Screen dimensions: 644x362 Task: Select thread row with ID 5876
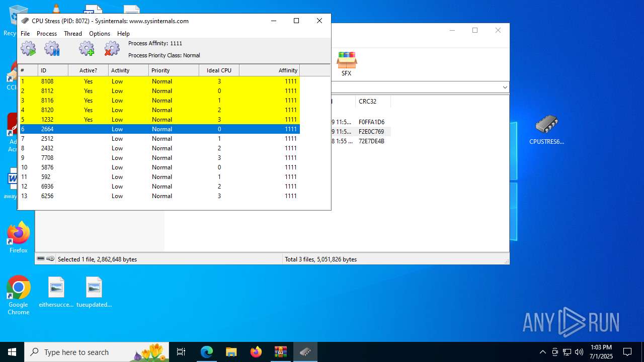pyautogui.click(x=159, y=167)
